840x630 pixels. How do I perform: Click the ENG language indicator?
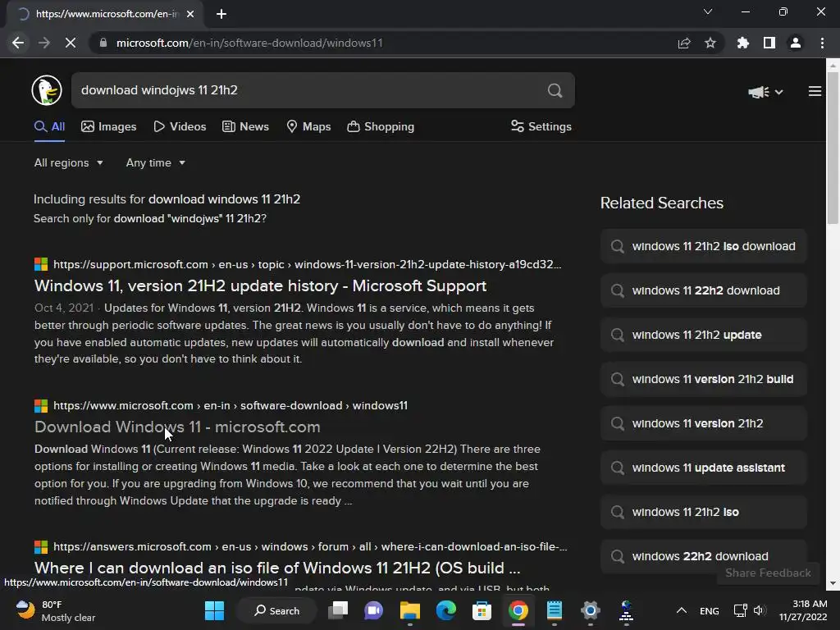(710, 610)
